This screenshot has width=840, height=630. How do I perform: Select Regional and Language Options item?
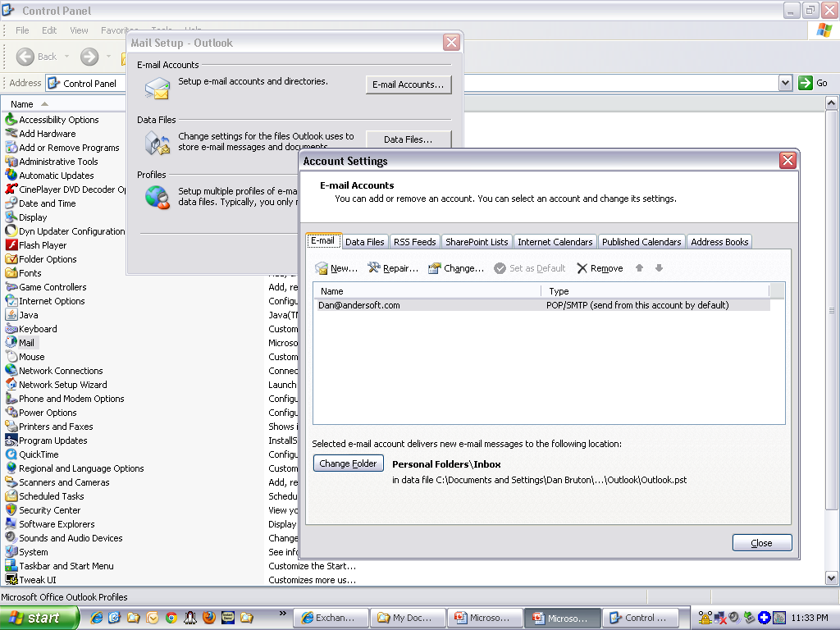pos(81,468)
